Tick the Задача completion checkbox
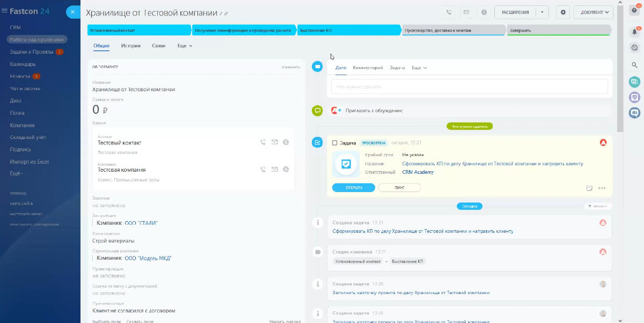644x323 pixels. coord(335,143)
